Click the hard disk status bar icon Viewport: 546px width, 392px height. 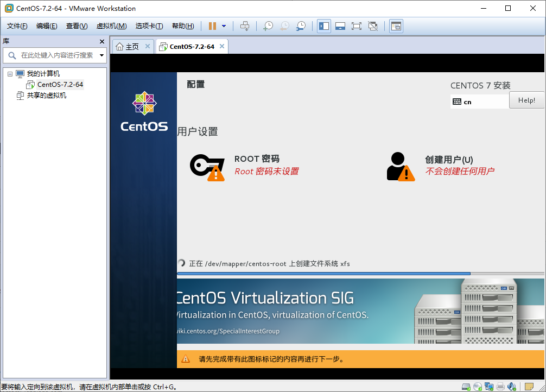466,387
